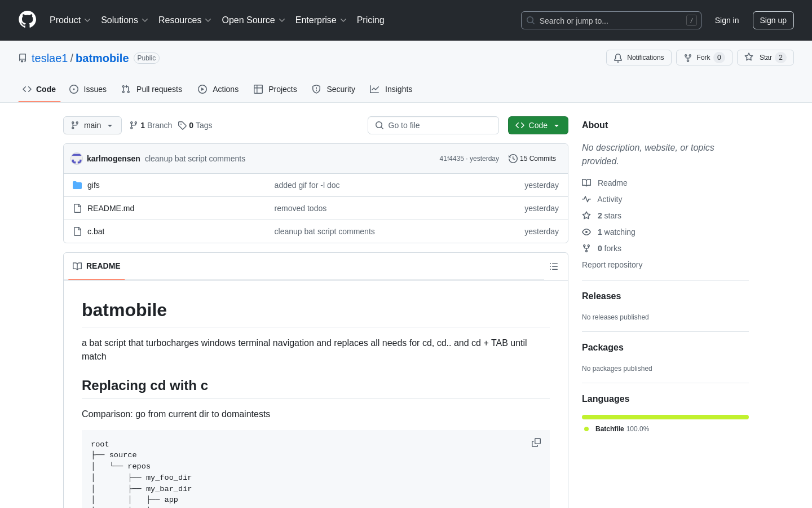Open karlmogensen's profile link
The height and width of the screenshot is (508, 812).
[x=113, y=159]
